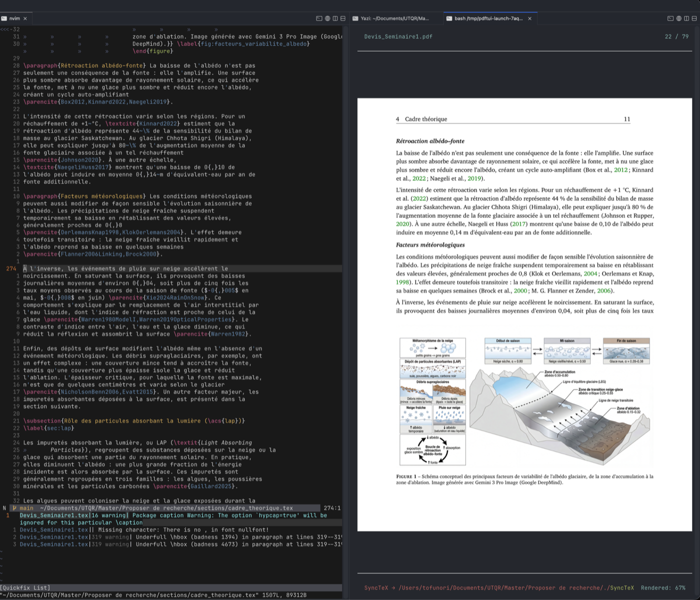The height and width of the screenshot is (600, 700).
Task: Select Underfull hbox badness 4673 quickfix entry
Action: click(x=180, y=544)
